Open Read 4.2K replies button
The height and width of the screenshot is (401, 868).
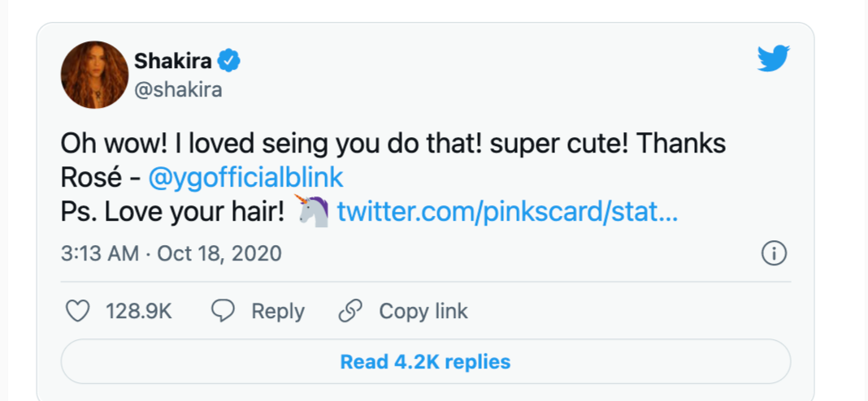(425, 362)
